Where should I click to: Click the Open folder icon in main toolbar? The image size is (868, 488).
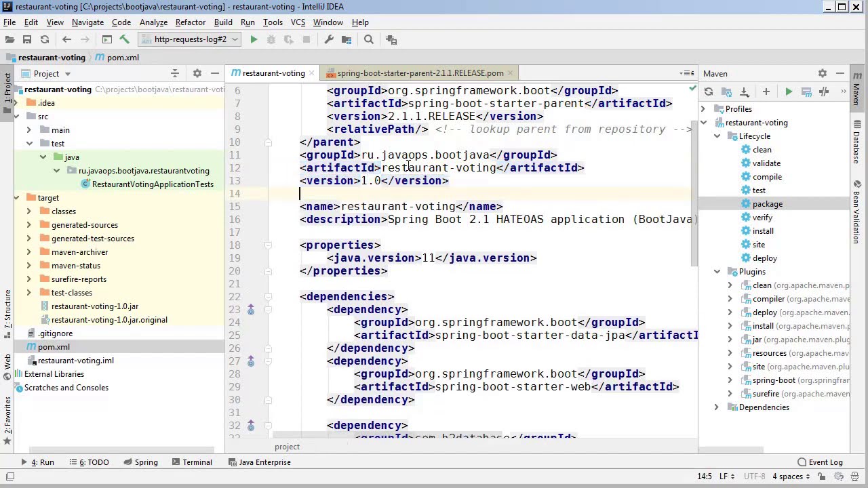9,39
